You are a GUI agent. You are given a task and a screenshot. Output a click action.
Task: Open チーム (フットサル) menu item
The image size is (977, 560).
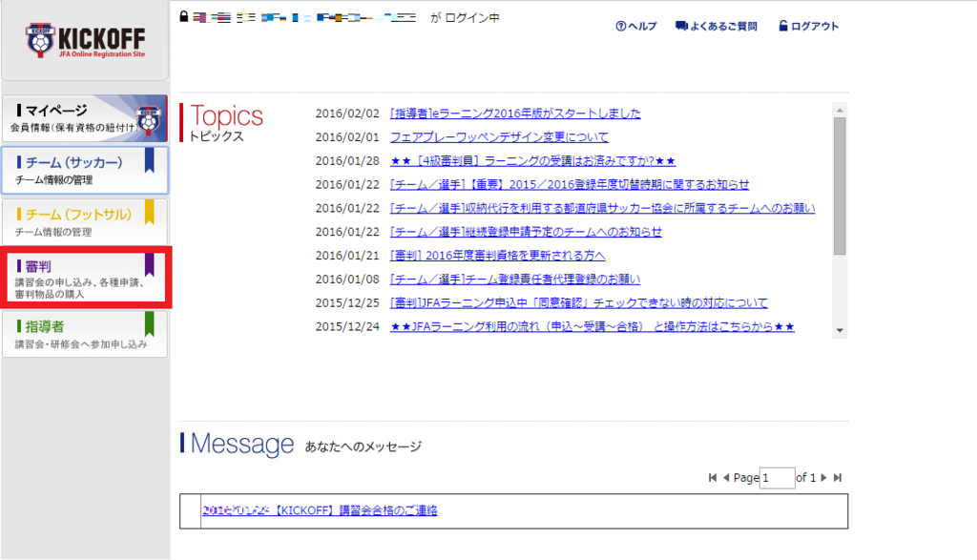coord(85,221)
